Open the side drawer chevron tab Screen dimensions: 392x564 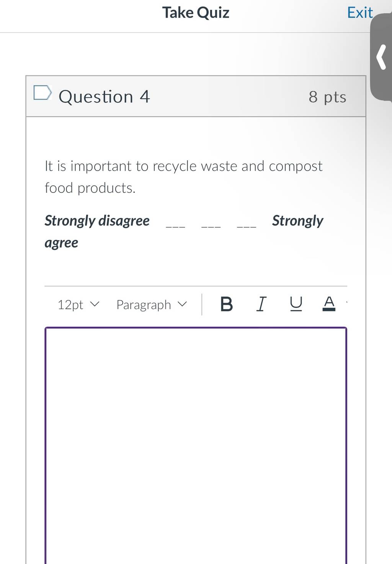(381, 57)
